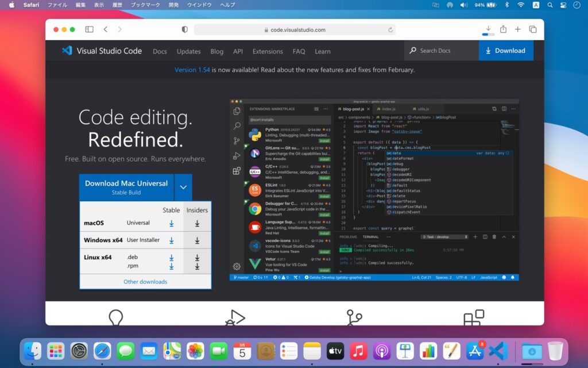Click the VS Code editor screenshot image
Viewport: 588px width, 368px height.
[374, 190]
